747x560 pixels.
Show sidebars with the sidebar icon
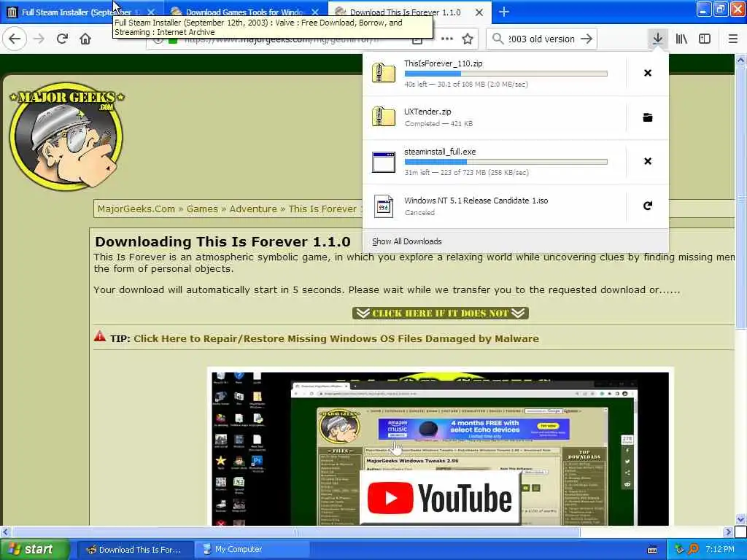[x=705, y=39]
